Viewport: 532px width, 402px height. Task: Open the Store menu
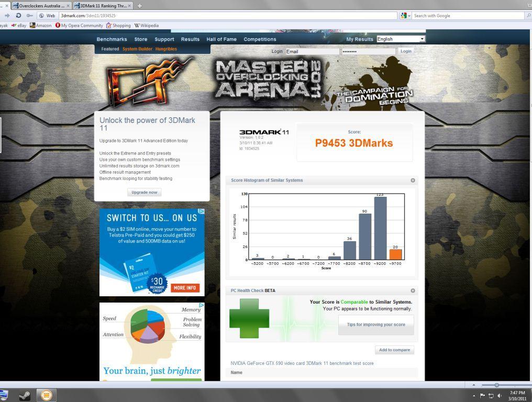point(141,39)
